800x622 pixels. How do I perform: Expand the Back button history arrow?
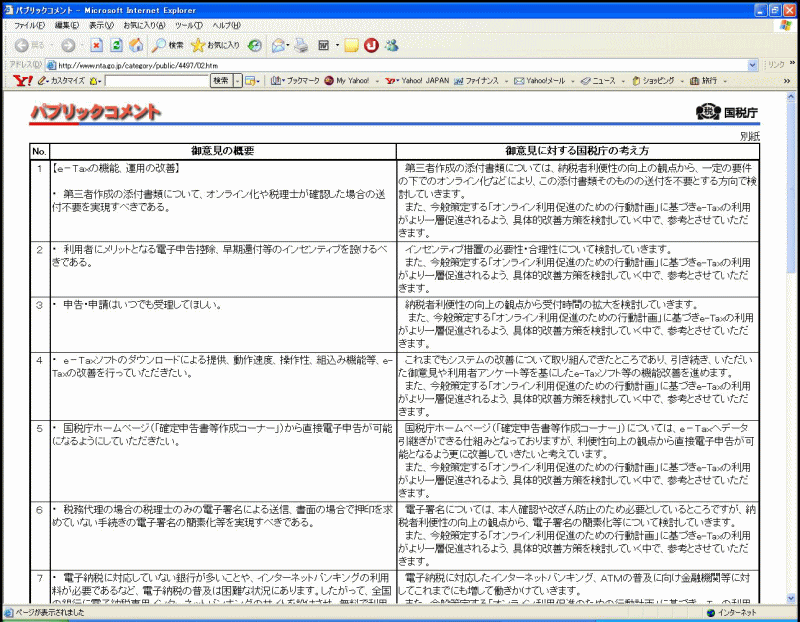tap(52, 45)
